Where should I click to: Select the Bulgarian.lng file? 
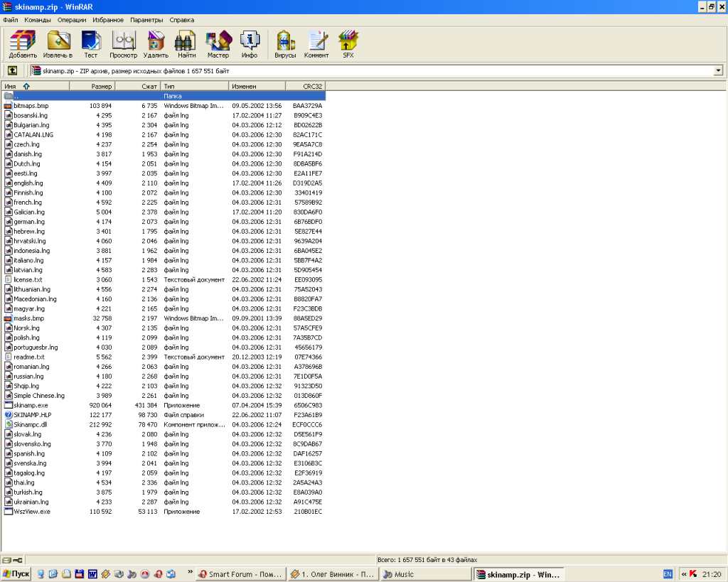point(164,125)
